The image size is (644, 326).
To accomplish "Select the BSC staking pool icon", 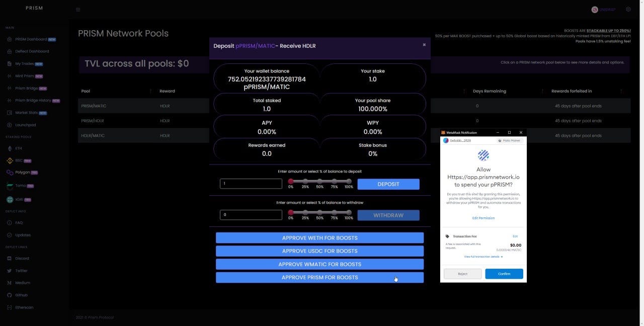I will [x=10, y=160].
